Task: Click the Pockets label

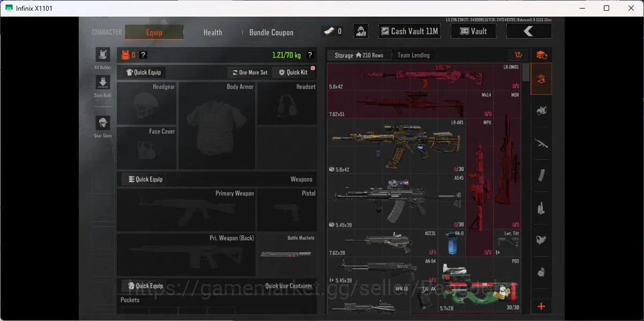Action: pos(130,300)
